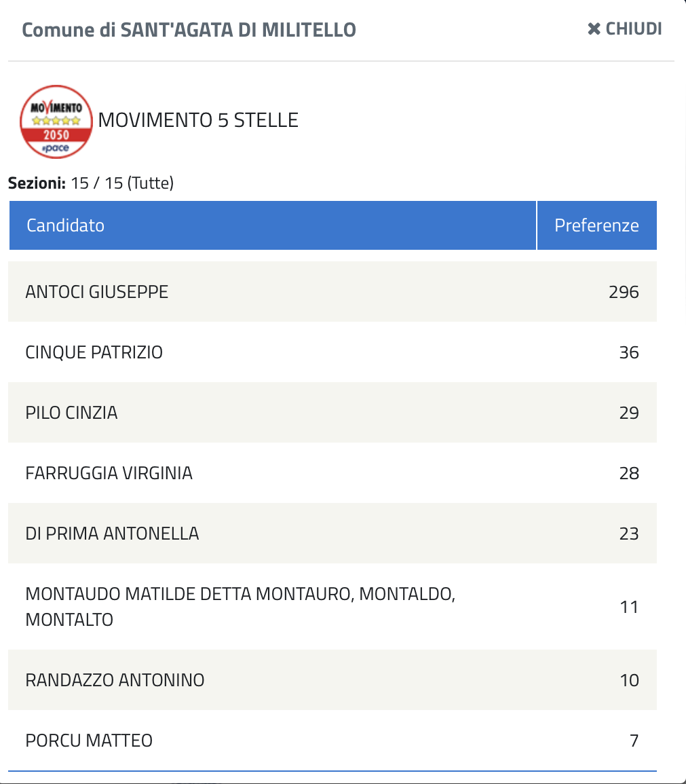Click the Movimento 5 Stelle party logo
686x784 pixels.
(x=56, y=122)
